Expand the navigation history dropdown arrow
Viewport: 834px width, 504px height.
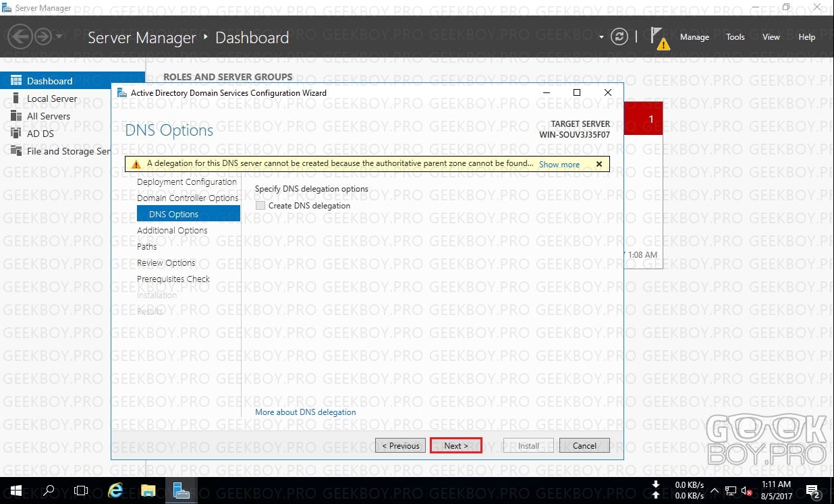click(59, 37)
